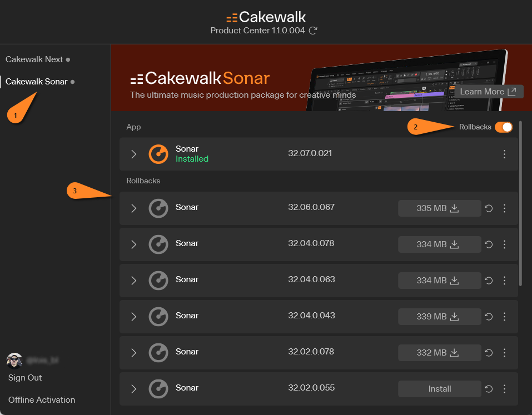The width and height of the screenshot is (532, 415).
Task: Click the rollback icon for Sonar 32.02.0.055
Action: (x=489, y=389)
